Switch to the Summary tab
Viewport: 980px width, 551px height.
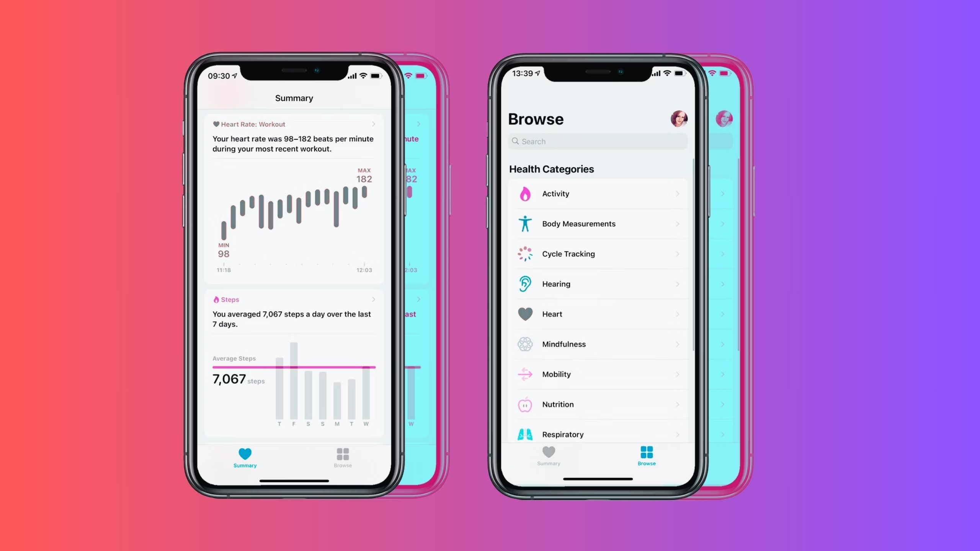point(548,456)
